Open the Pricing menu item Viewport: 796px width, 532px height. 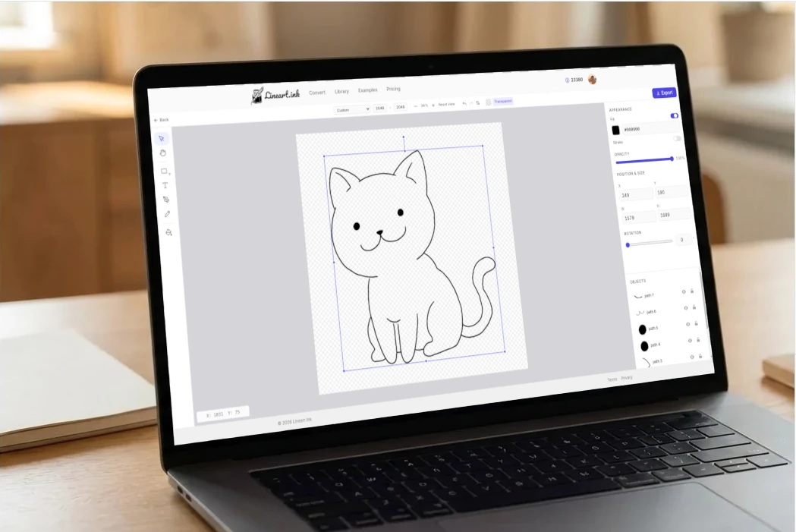click(x=393, y=89)
